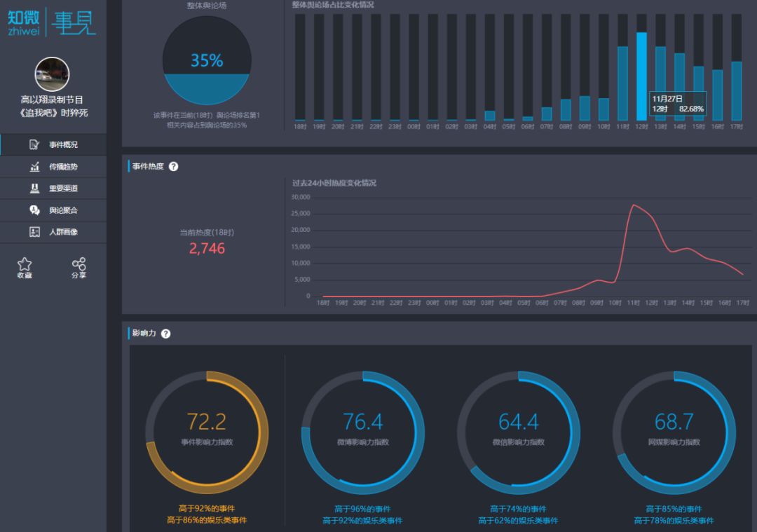Click the zhiwei 事见 logo
757x532 pixels.
coord(52,22)
